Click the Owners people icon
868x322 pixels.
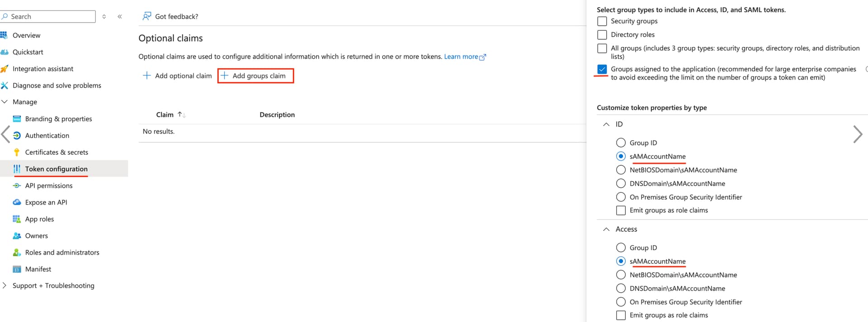pyautogui.click(x=17, y=236)
